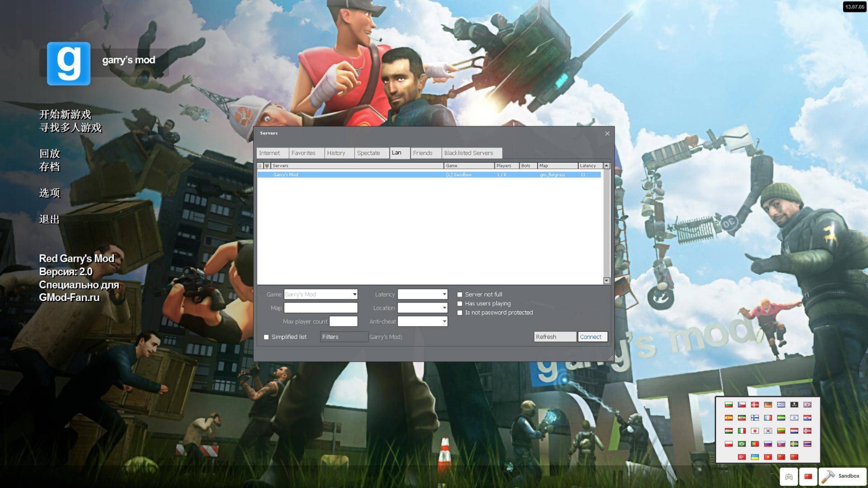Choose the French flag language
This screenshot has width=868, height=488.
coord(768,418)
